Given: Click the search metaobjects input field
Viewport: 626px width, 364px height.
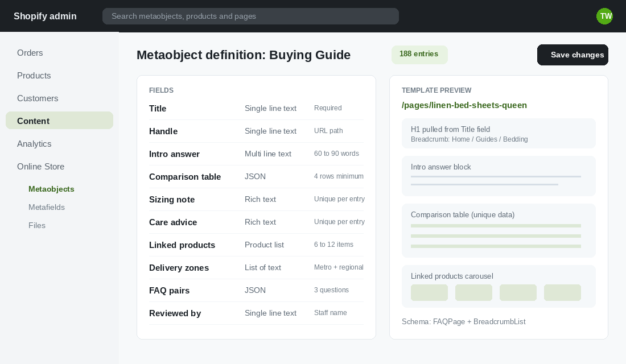Looking at the screenshot, I should click(250, 16).
